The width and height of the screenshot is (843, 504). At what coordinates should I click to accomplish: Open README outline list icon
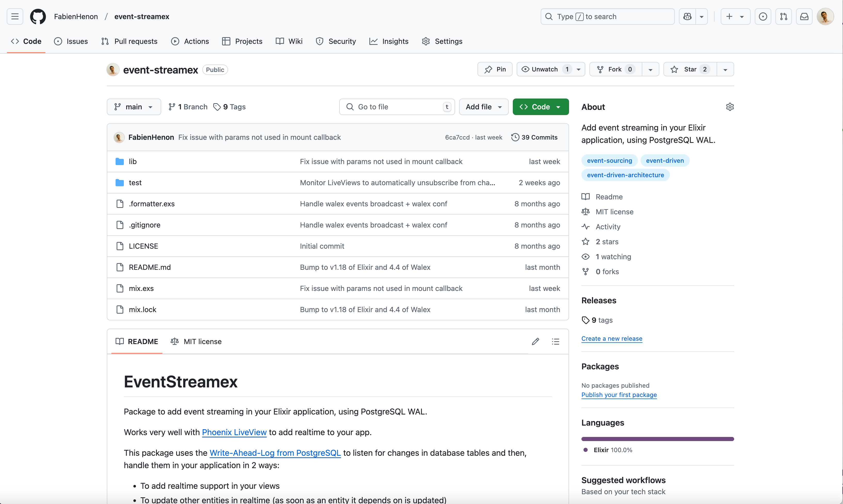pyautogui.click(x=555, y=341)
